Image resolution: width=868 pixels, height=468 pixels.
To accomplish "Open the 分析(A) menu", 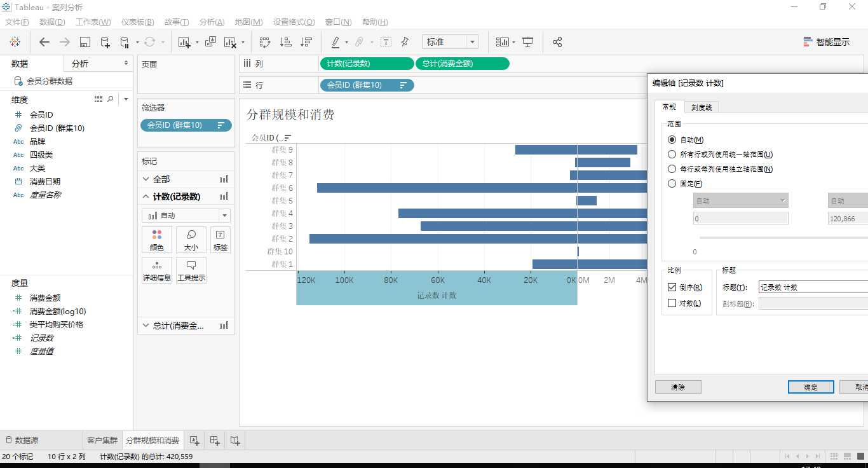I will [212, 22].
